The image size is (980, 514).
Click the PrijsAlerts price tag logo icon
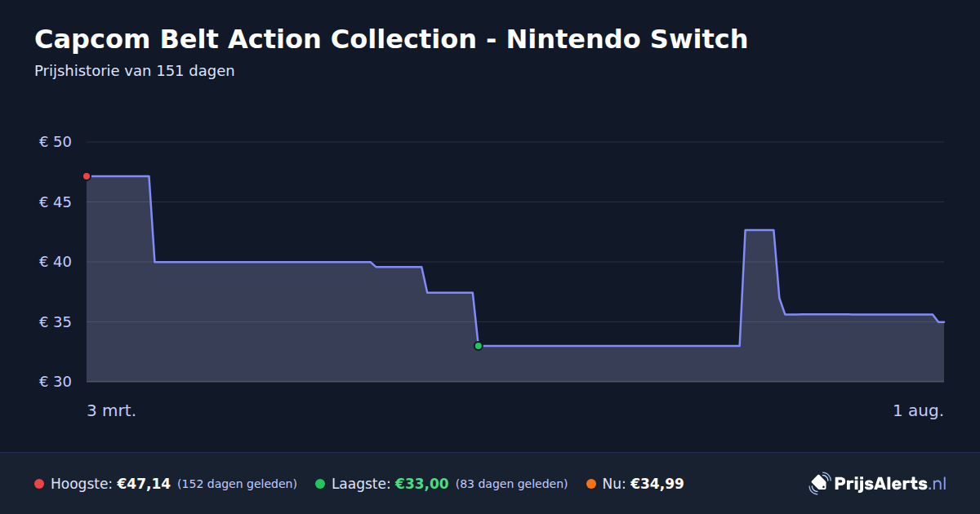pyautogui.click(x=819, y=484)
